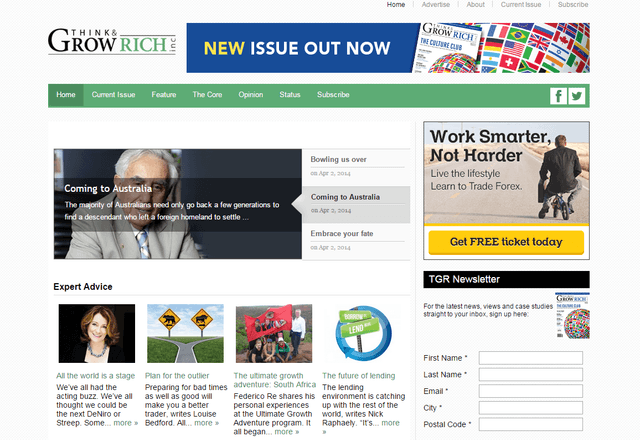
Task: Open All the world is a stage article link
Action: point(96,376)
